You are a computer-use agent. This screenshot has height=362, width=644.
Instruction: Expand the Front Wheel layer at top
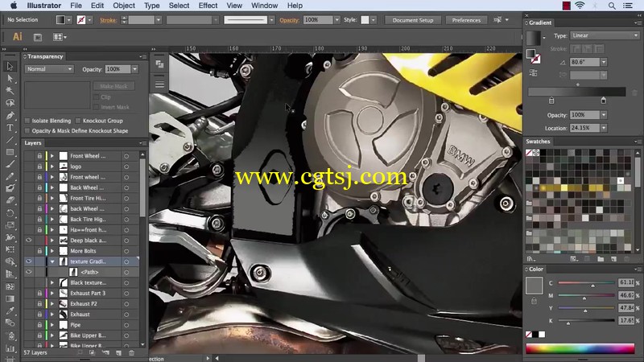coord(52,156)
